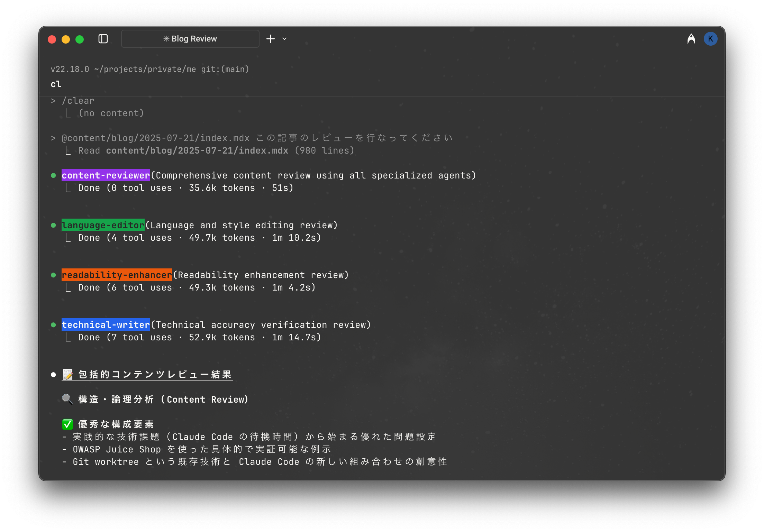Click the red close window button
The width and height of the screenshot is (764, 532).
point(52,39)
